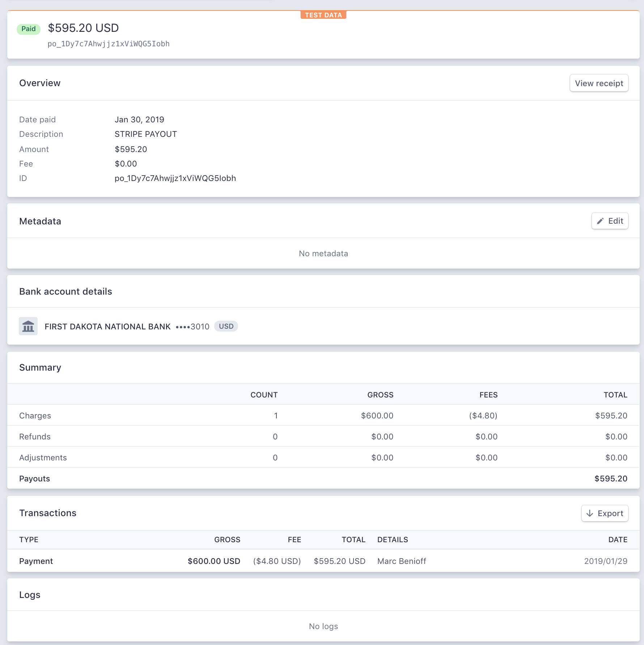This screenshot has height=645, width=644.
Task: Click FIRST DAKOTA NATIONAL BANK name
Action: [x=107, y=326]
